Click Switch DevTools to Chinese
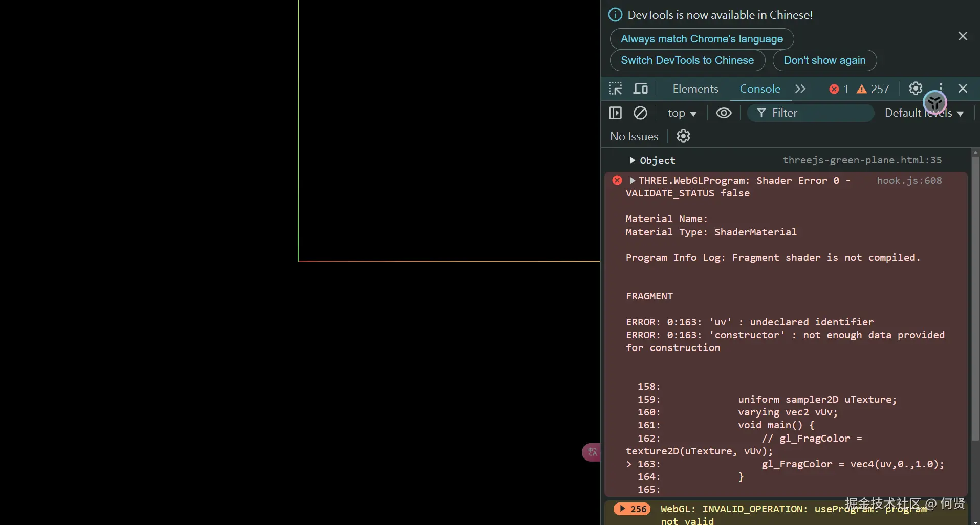980x525 pixels. [x=687, y=60]
